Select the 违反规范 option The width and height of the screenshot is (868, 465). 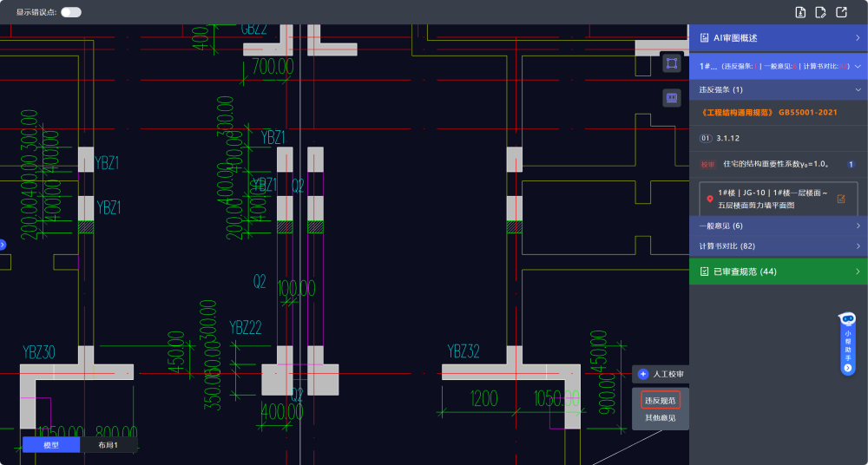pyautogui.click(x=660, y=400)
